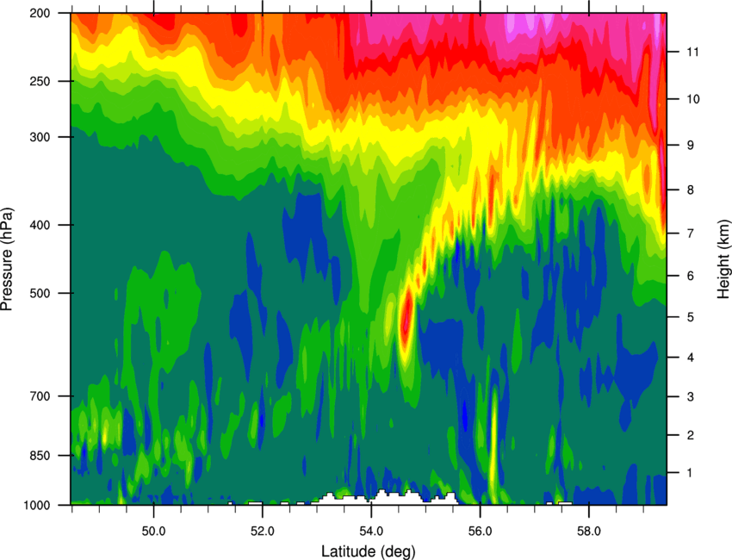732x560 pixels.
Task: Pick the 6 km height label
Action: pos(691,276)
